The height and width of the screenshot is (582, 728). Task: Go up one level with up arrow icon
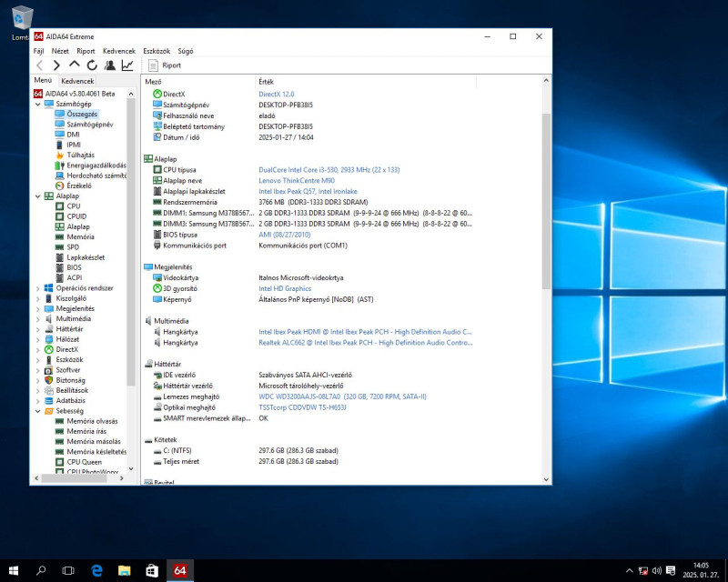point(75,65)
